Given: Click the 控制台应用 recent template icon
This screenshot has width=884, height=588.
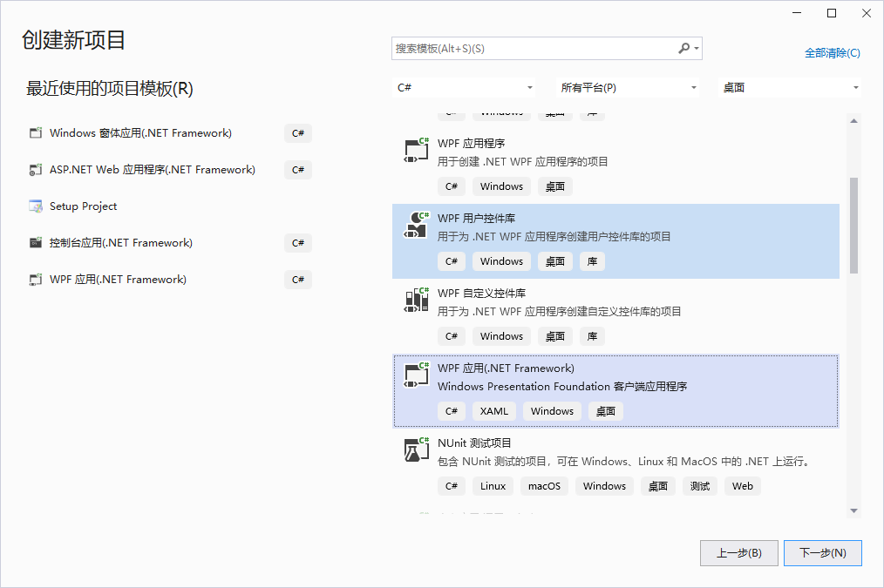Looking at the screenshot, I should click(36, 243).
